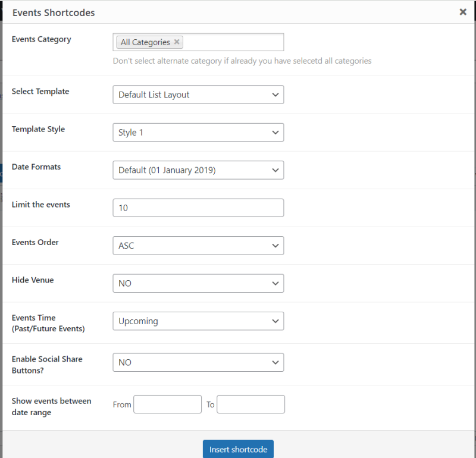Click inside the Events Category field
Viewport: 476px width, 458px height.
pos(198,42)
